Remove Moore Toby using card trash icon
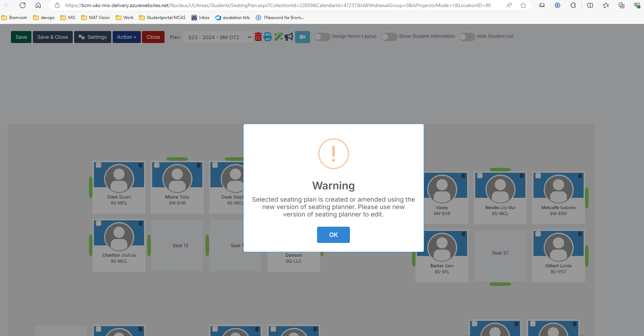Image resolution: width=644 pixels, height=336 pixels. click(199, 165)
